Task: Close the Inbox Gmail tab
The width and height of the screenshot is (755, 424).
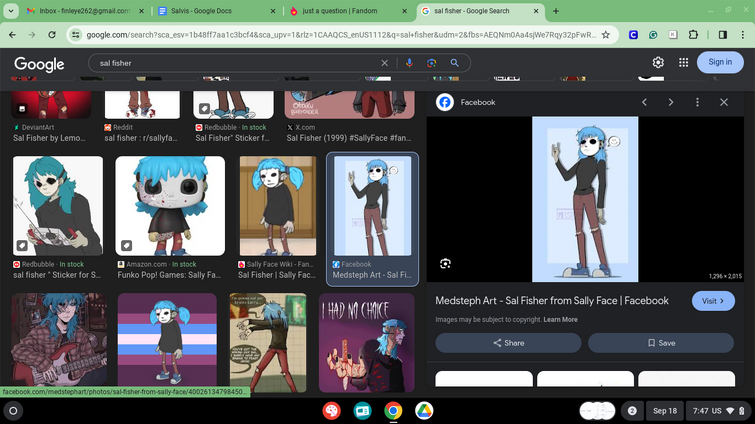Action: [141, 11]
